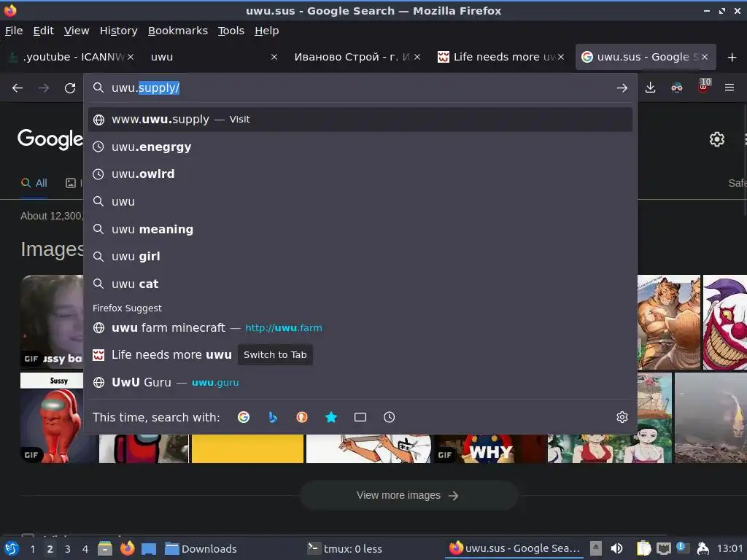Search History with the clock icon

(x=390, y=417)
